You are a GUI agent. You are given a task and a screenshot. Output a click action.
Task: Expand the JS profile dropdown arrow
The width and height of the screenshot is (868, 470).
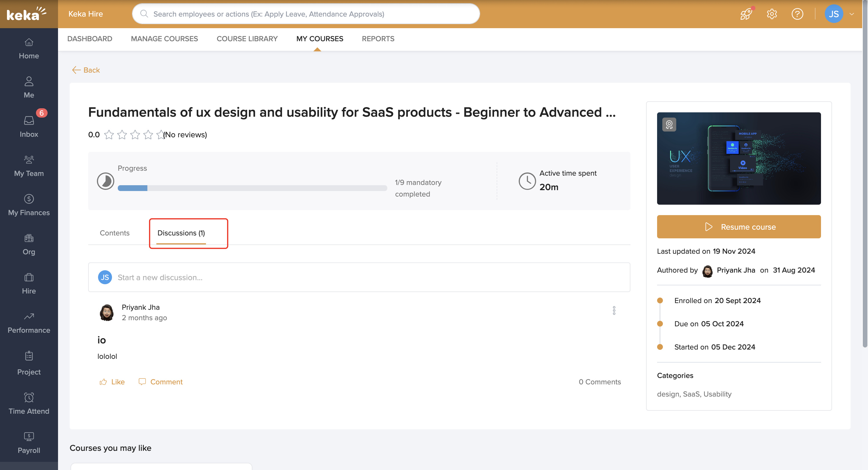click(x=851, y=14)
